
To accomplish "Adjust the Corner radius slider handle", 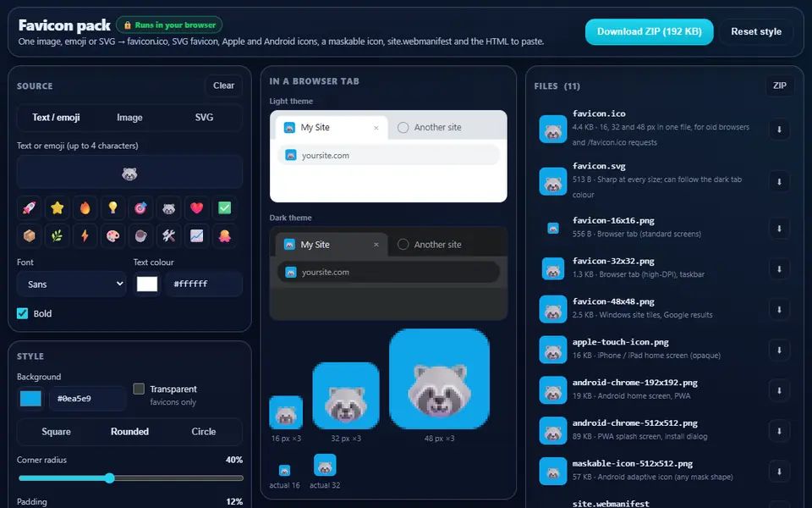I will (109, 478).
